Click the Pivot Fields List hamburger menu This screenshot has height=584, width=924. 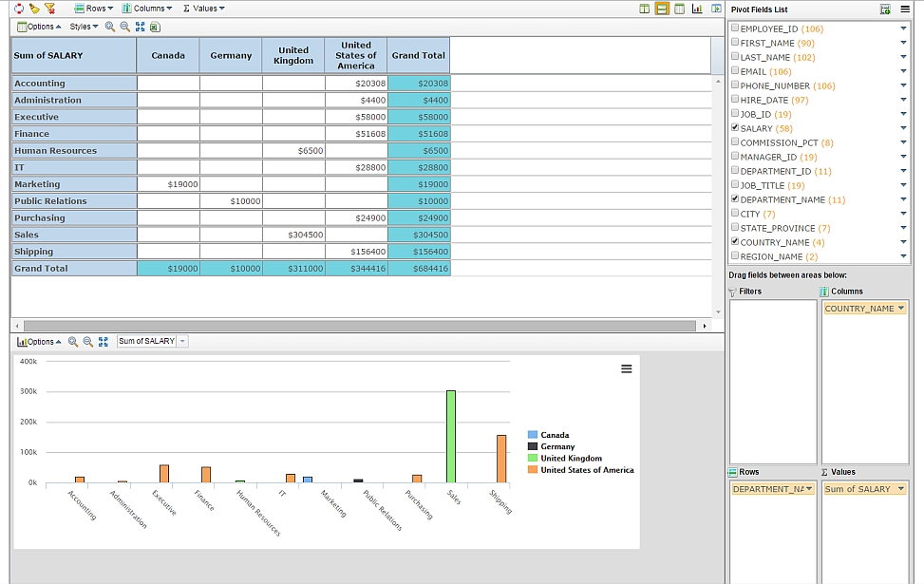click(x=905, y=9)
